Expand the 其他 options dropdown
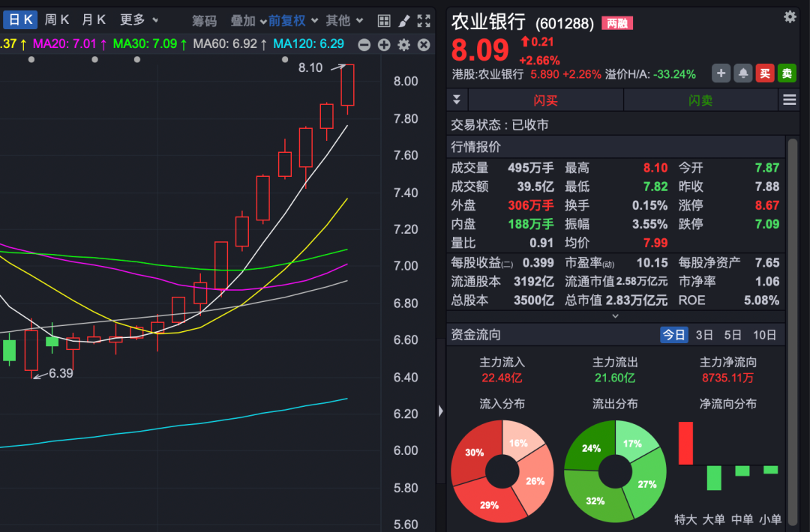This screenshot has height=532, width=810. 344,20
